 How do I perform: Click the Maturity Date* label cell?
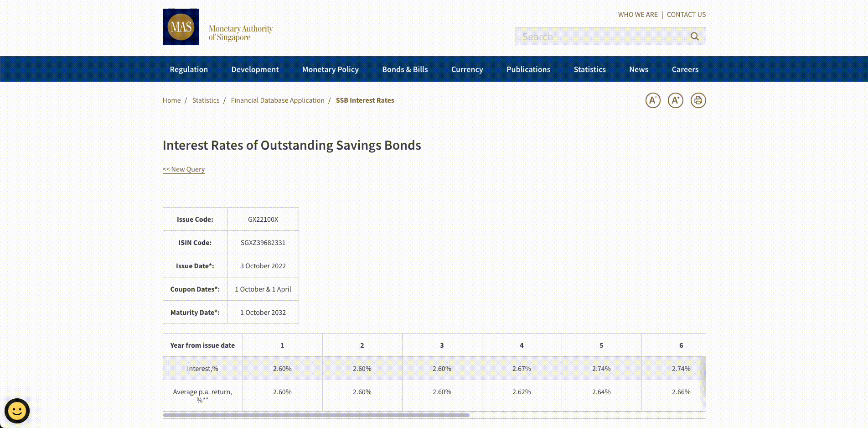pos(195,313)
